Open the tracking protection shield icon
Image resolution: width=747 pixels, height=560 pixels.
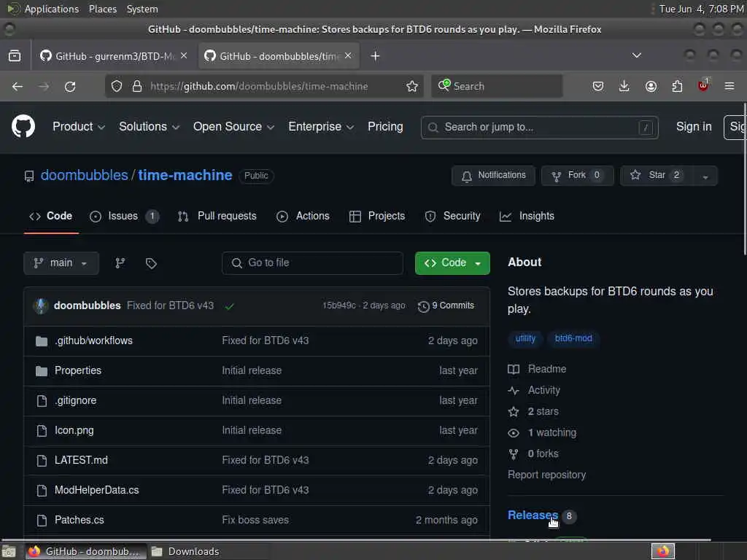tap(117, 86)
